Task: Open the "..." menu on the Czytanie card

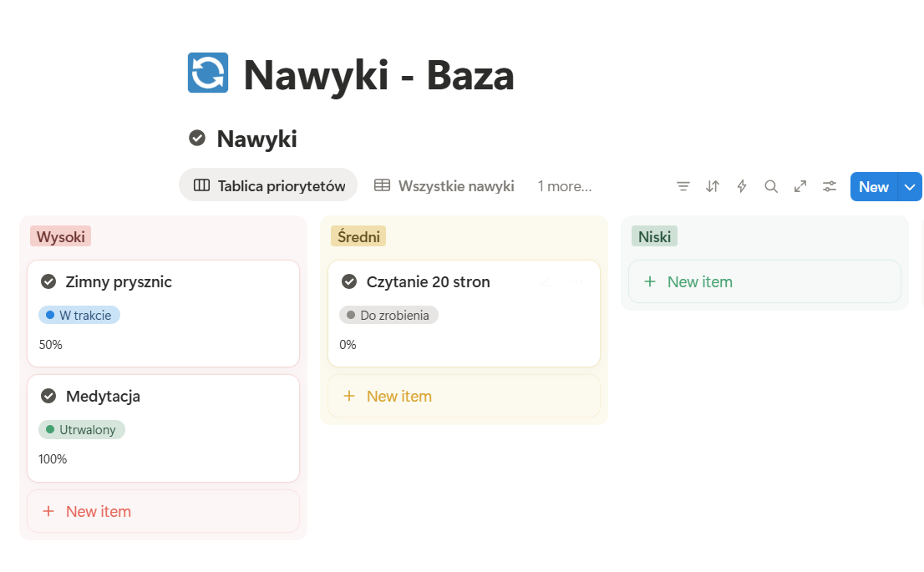Action: [x=575, y=281]
